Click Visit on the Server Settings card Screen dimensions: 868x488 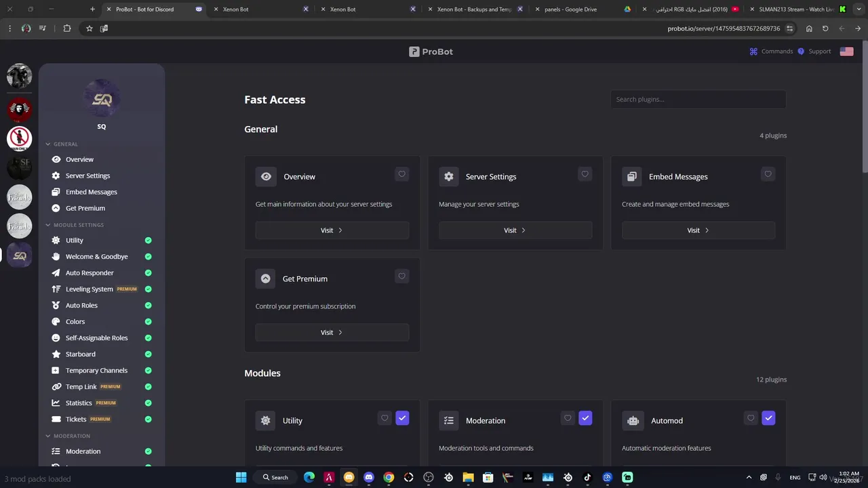pyautogui.click(x=515, y=230)
